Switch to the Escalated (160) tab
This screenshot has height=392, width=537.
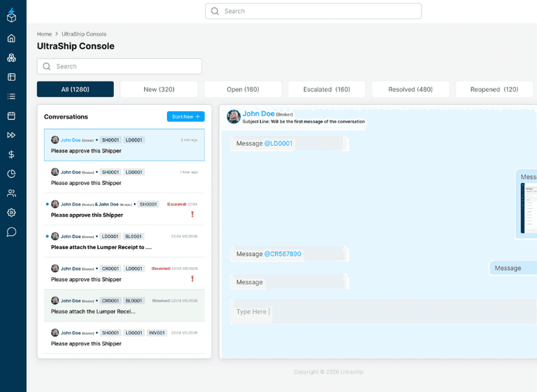pyautogui.click(x=326, y=89)
